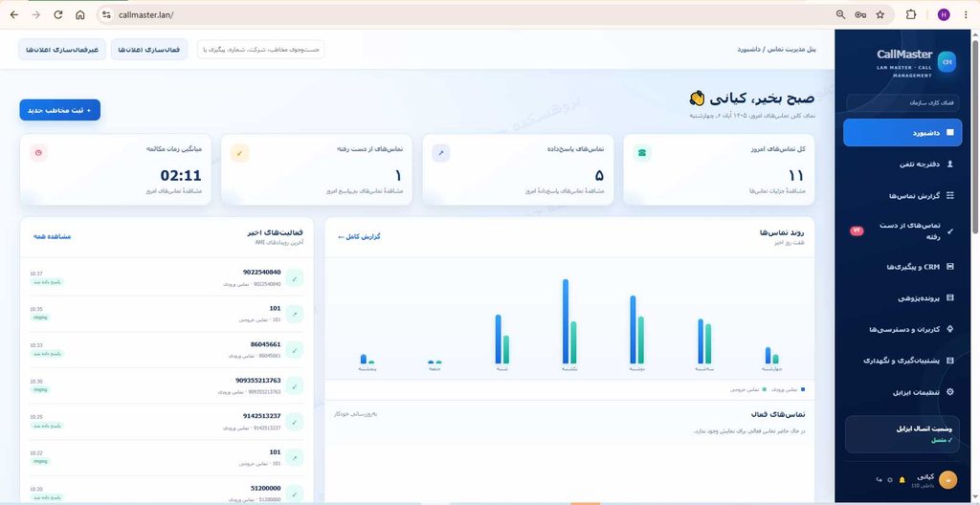Click 'تماس خروجی' outgoing legend entry
Viewport: 980px width, 505px height.
tap(746, 389)
